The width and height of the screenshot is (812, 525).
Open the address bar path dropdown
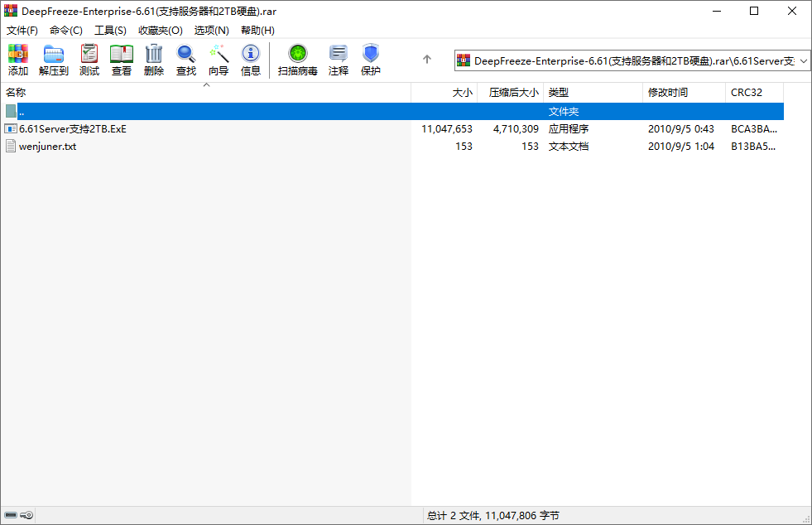click(x=804, y=60)
